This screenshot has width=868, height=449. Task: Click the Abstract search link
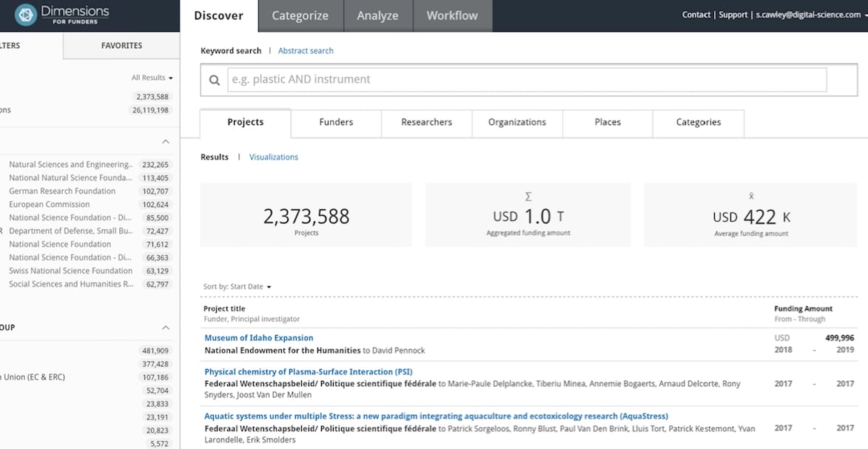coord(306,51)
